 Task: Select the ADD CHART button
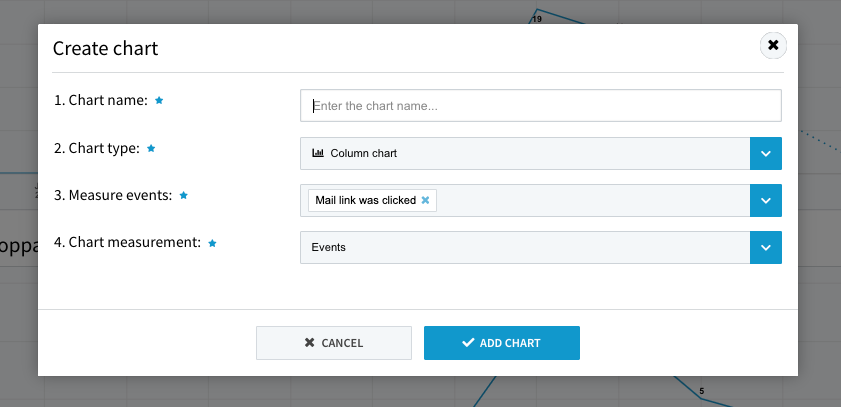(x=501, y=343)
